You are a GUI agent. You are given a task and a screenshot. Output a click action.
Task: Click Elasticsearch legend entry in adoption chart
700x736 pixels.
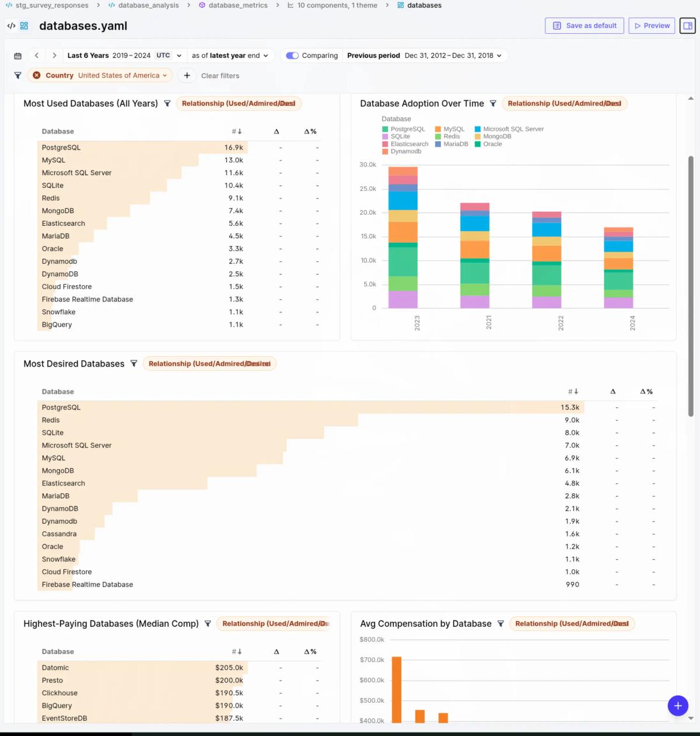click(405, 144)
